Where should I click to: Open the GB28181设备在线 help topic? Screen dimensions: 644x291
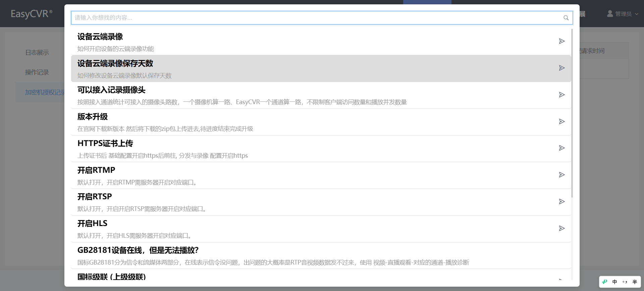click(x=138, y=250)
